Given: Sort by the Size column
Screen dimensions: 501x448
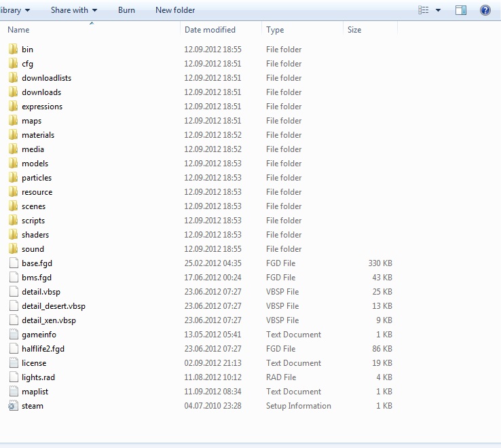Looking at the screenshot, I should [x=354, y=30].
